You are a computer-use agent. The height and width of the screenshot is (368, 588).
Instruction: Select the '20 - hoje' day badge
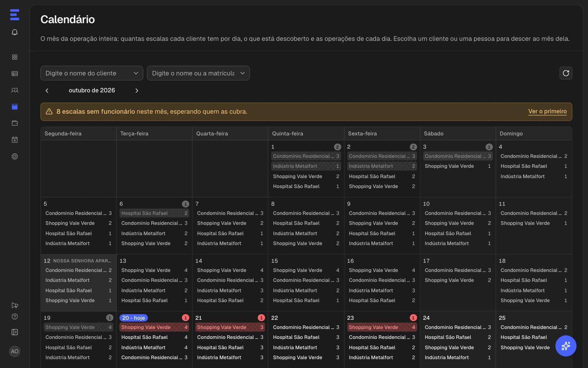134,318
